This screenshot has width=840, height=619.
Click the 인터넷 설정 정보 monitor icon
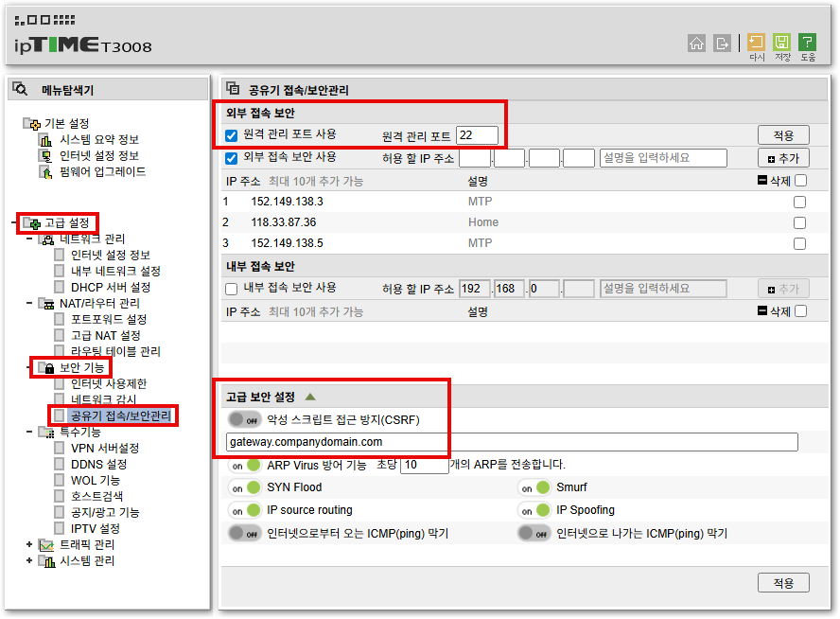click(46, 156)
